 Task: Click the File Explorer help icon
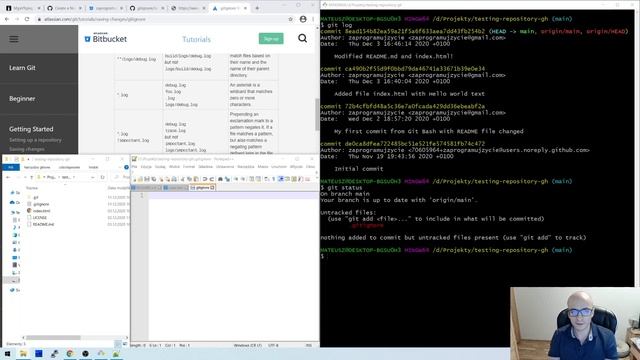[x=126, y=167]
